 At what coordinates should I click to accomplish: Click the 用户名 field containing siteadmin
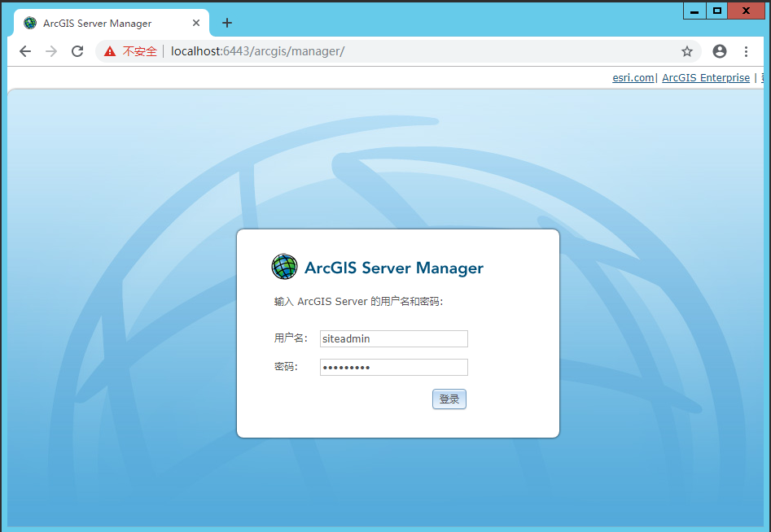(x=394, y=339)
